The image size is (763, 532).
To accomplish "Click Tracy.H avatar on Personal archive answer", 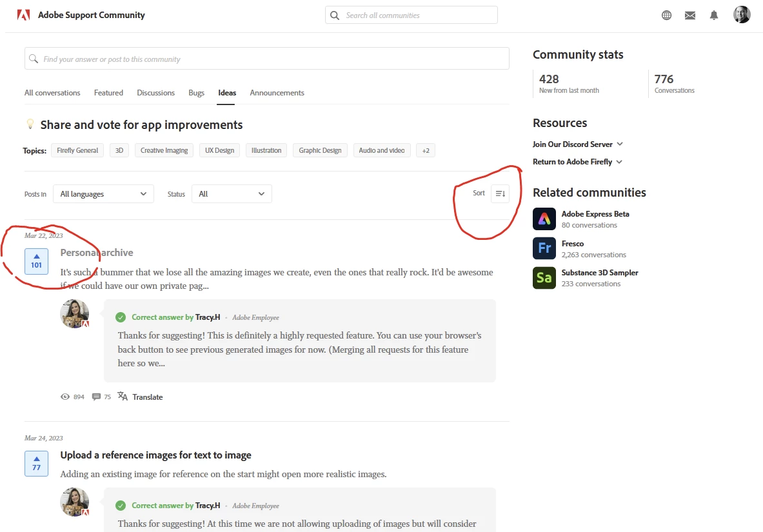I will (74, 313).
